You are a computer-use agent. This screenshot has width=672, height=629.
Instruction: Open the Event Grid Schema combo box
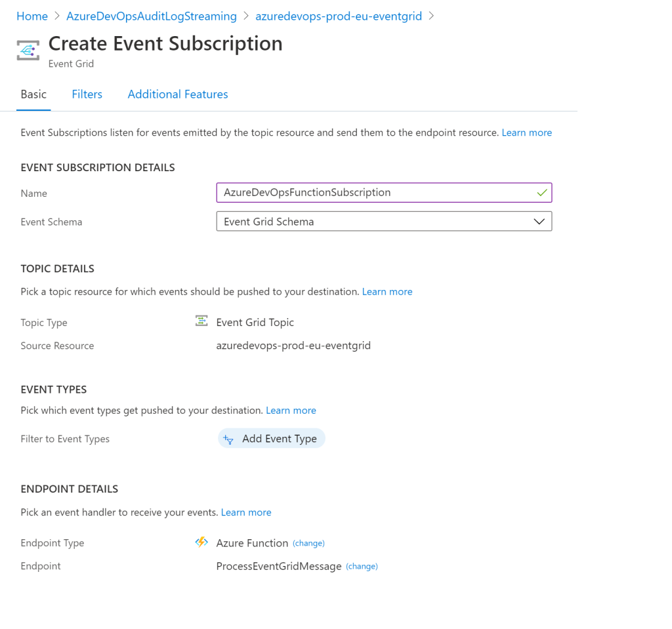pos(383,222)
